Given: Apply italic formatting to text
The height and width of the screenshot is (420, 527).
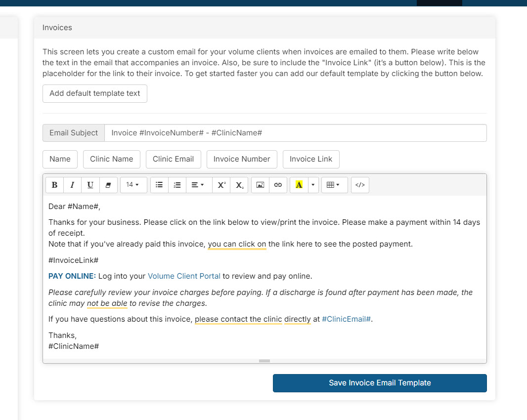Looking at the screenshot, I should click(72, 185).
